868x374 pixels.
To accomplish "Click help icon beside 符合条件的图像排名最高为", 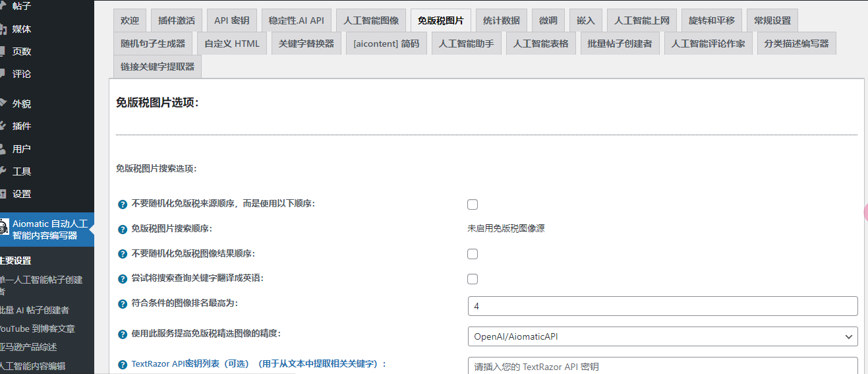I will [x=122, y=304].
